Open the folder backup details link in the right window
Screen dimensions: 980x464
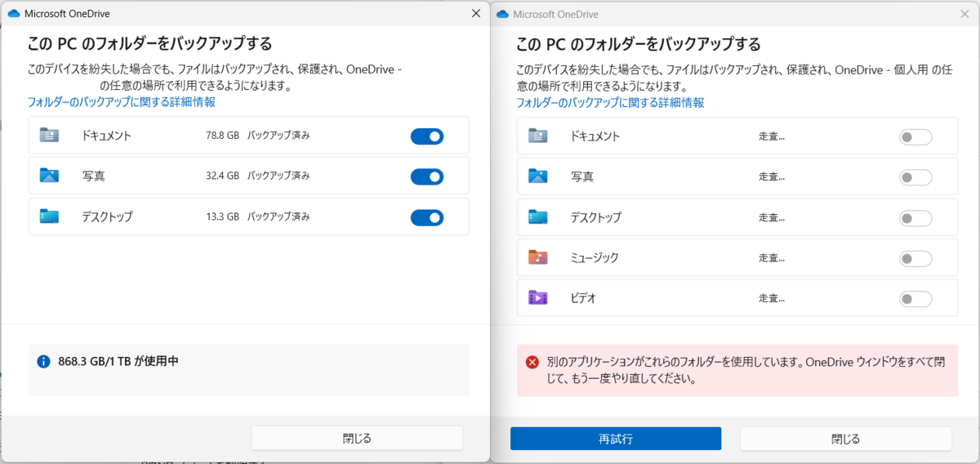click(610, 103)
